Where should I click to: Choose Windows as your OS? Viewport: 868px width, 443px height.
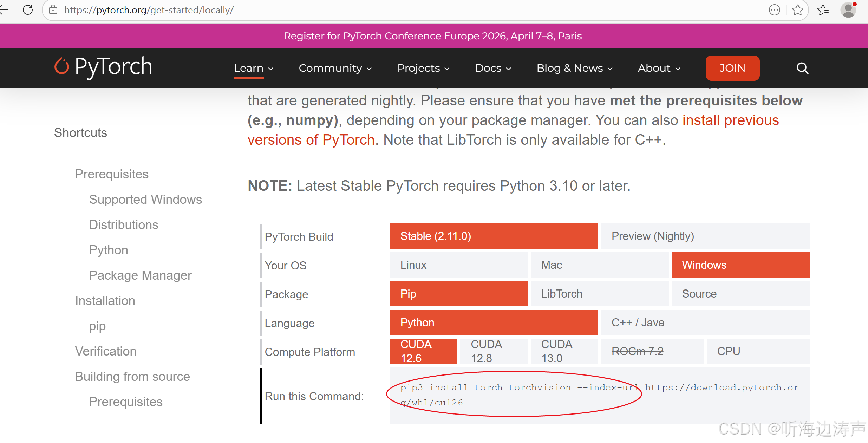[740, 265]
